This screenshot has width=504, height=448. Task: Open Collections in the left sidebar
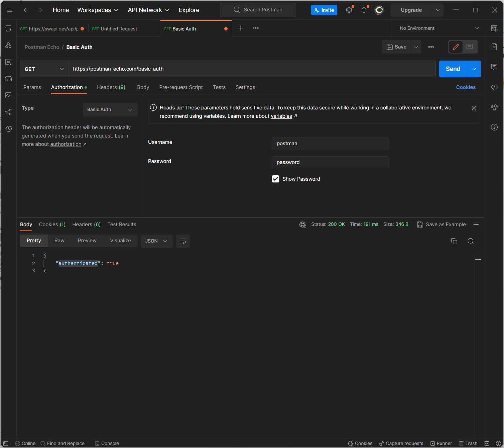pos(8,28)
